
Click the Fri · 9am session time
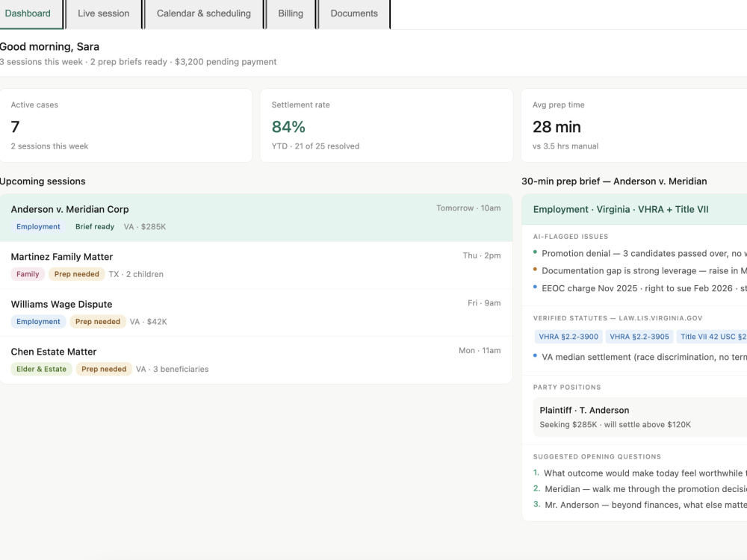(x=484, y=303)
